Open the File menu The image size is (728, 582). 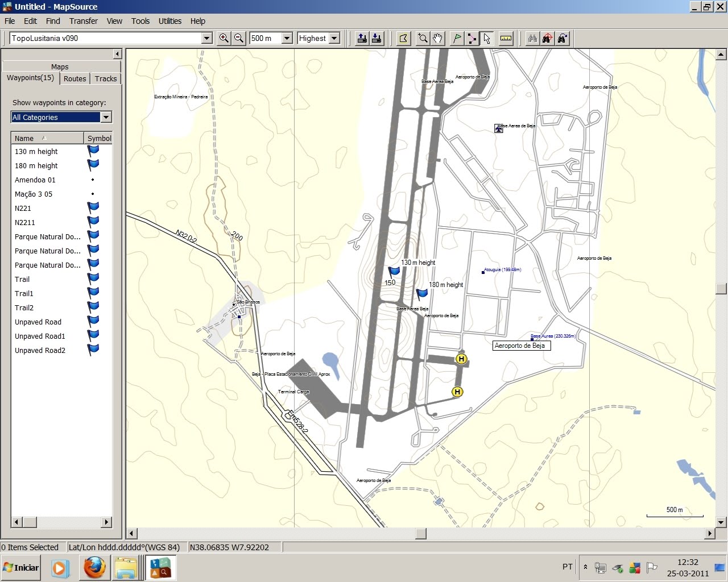(10, 21)
